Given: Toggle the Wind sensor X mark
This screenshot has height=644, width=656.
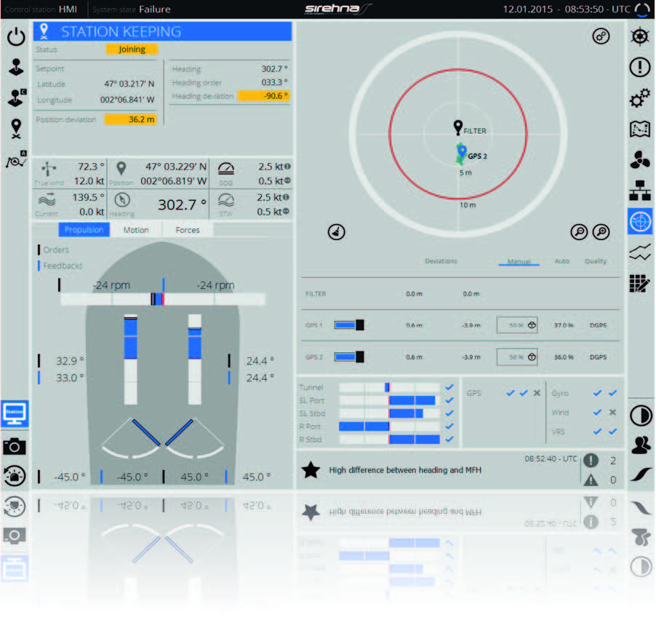Looking at the screenshot, I should click(612, 413).
